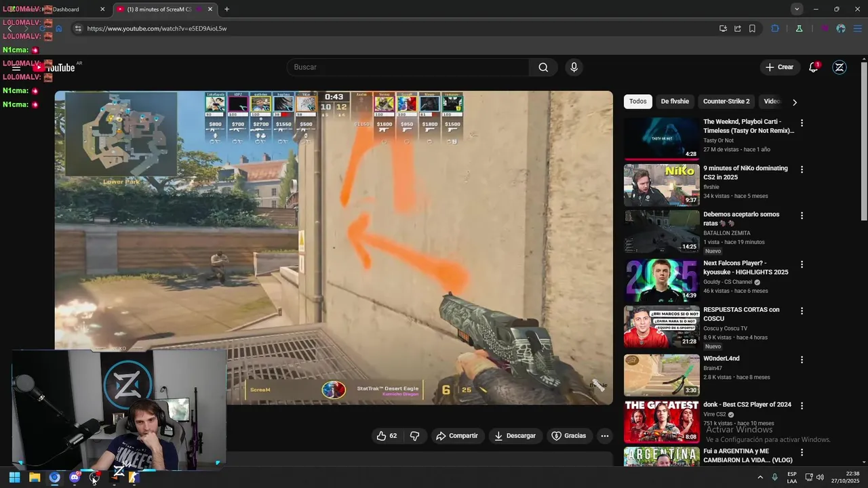Image resolution: width=868 pixels, height=488 pixels.
Task: Open more actions ellipsis below the video
Action: tap(605, 436)
